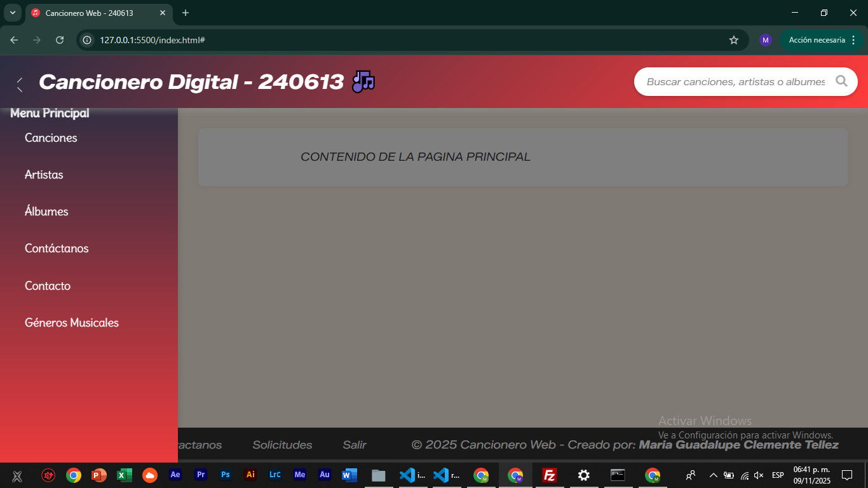
Task: Click the music note logo icon
Action: (x=363, y=81)
